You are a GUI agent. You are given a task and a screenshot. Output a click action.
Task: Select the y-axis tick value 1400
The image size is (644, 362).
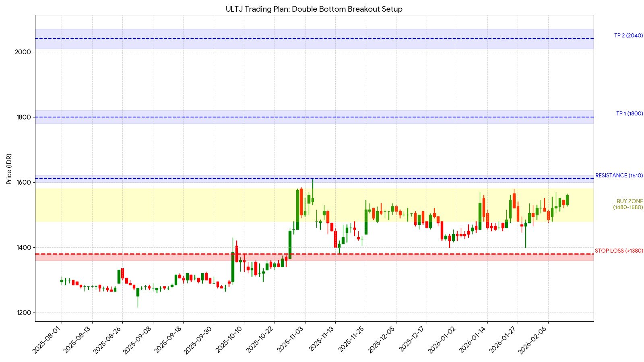pyautogui.click(x=23, y=248)
